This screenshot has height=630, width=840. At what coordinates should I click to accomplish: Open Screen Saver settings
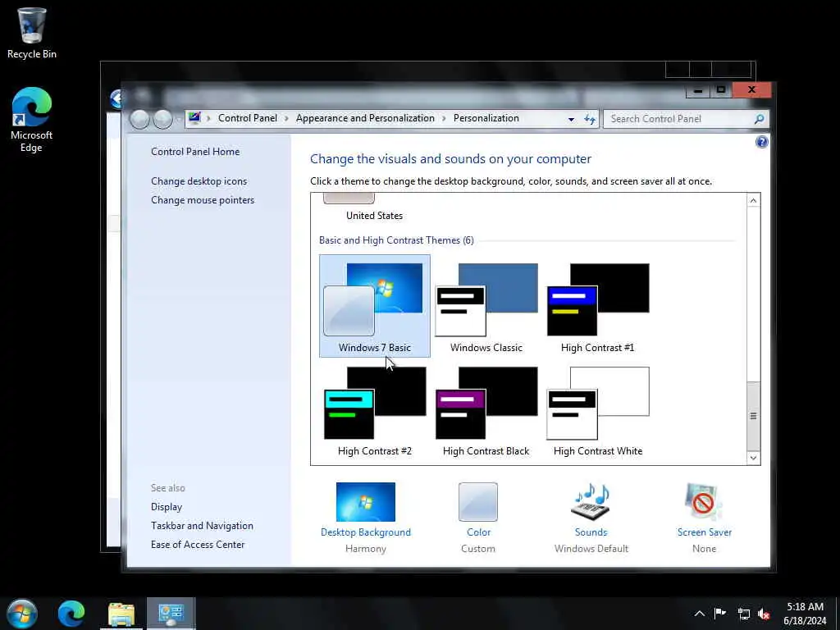[704, 518]
